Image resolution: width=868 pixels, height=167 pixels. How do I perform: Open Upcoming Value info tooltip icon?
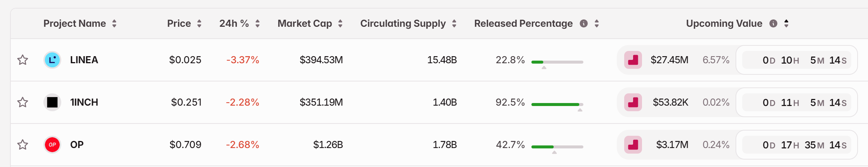773,23
